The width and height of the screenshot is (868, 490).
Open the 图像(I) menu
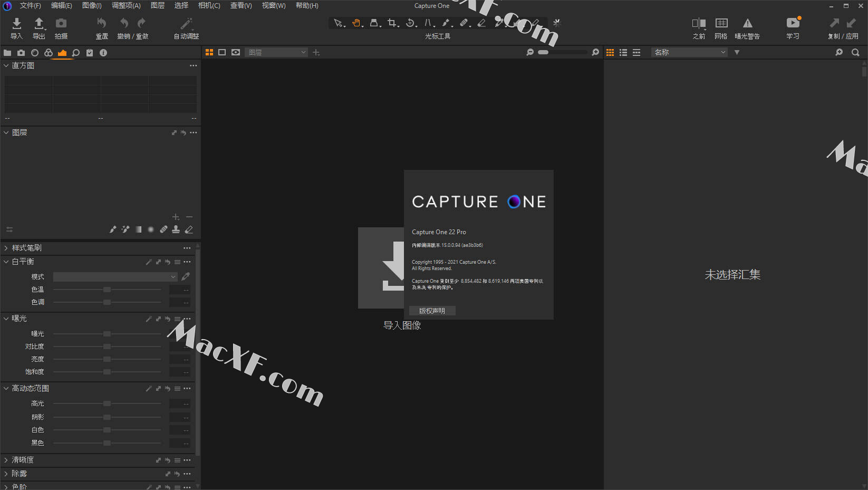coord(92,5)
